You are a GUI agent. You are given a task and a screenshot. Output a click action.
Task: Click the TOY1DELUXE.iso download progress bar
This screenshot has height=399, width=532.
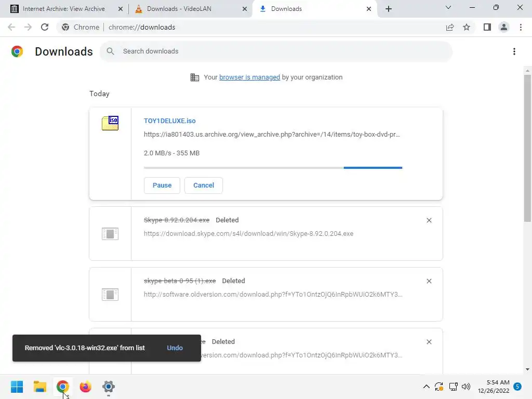point(273,168)
